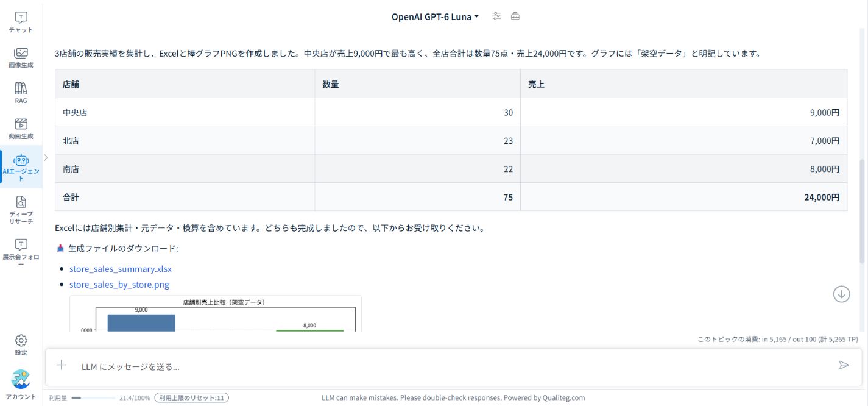The image size is (868, 406).
Task: Click the 8,000円 sales cell
Action: (x=683, y=169)
